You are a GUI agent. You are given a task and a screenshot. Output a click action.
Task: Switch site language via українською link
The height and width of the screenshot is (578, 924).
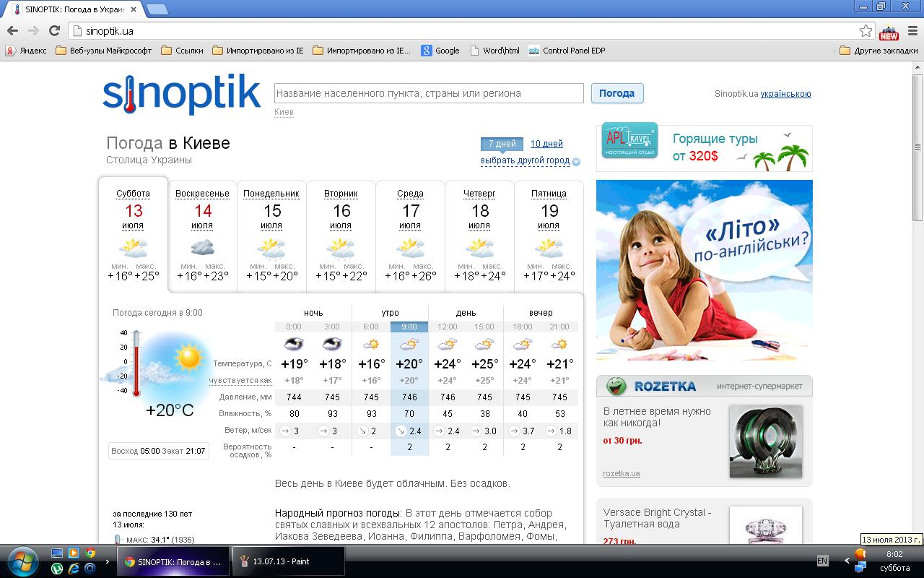tap(785, 94)
